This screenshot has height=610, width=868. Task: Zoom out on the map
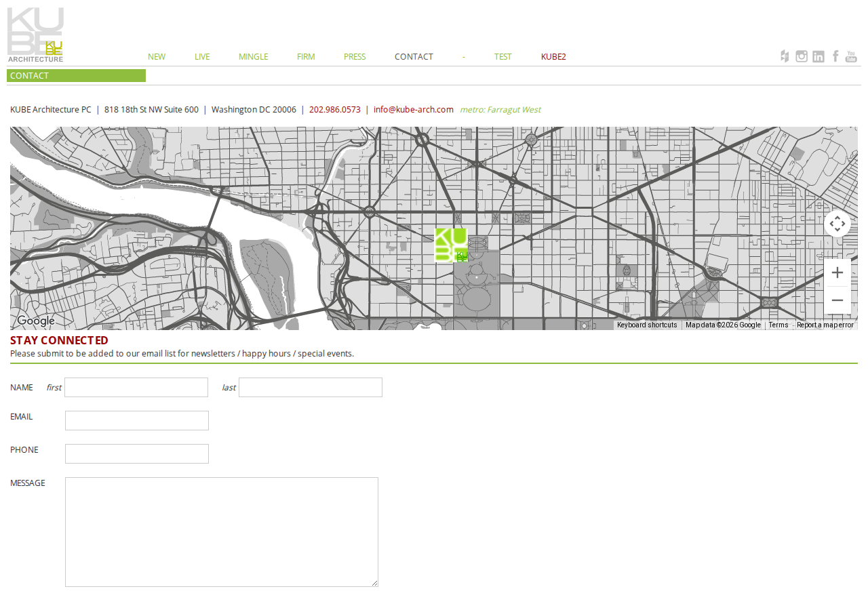[x=837, y=300]
